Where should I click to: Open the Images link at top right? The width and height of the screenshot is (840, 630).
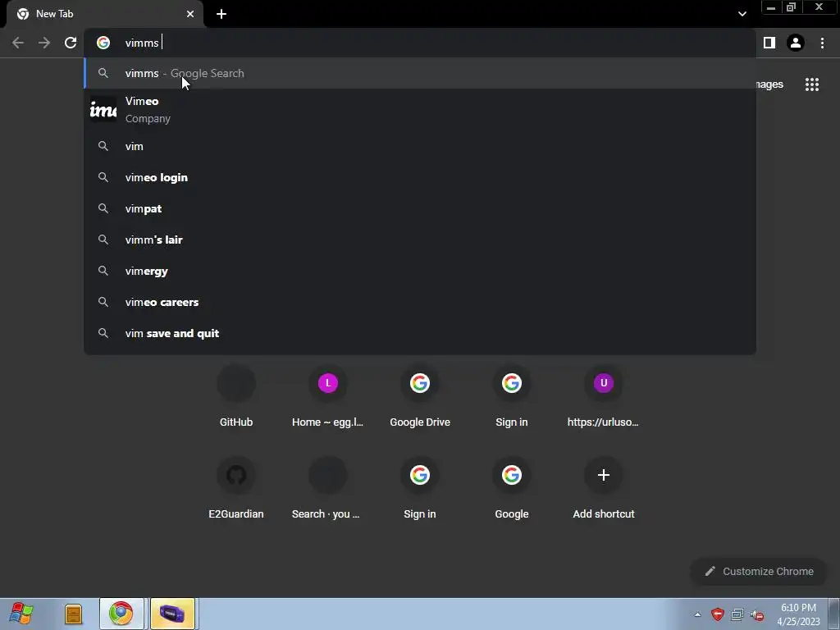[769, 84]
